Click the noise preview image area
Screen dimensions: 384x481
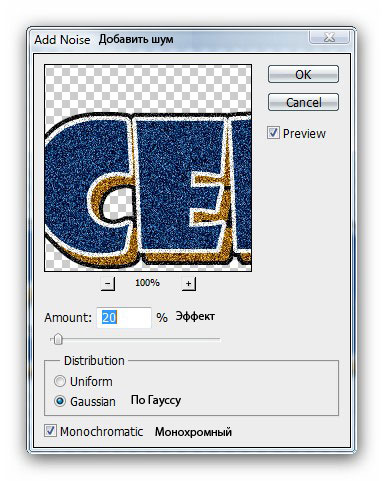148,168
